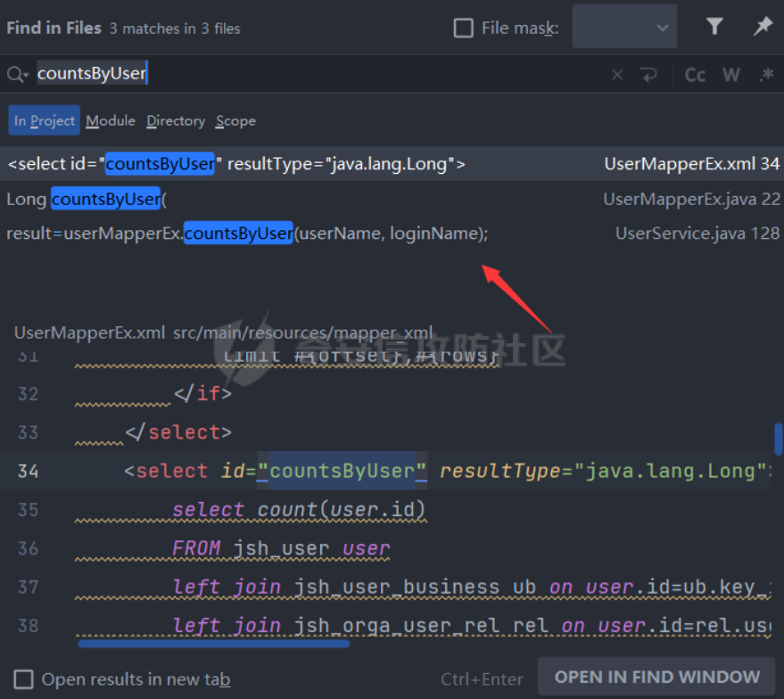Pin the Find in Files window
The width and height of the screenshot is (784, 699).
pos(763,27)
